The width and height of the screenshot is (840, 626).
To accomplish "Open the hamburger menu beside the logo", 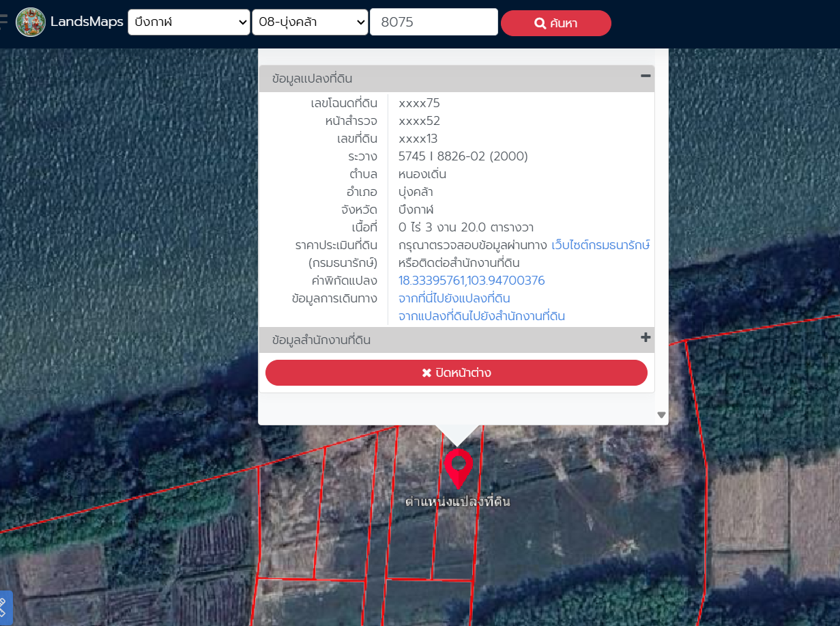I will [x=3, y=22].
